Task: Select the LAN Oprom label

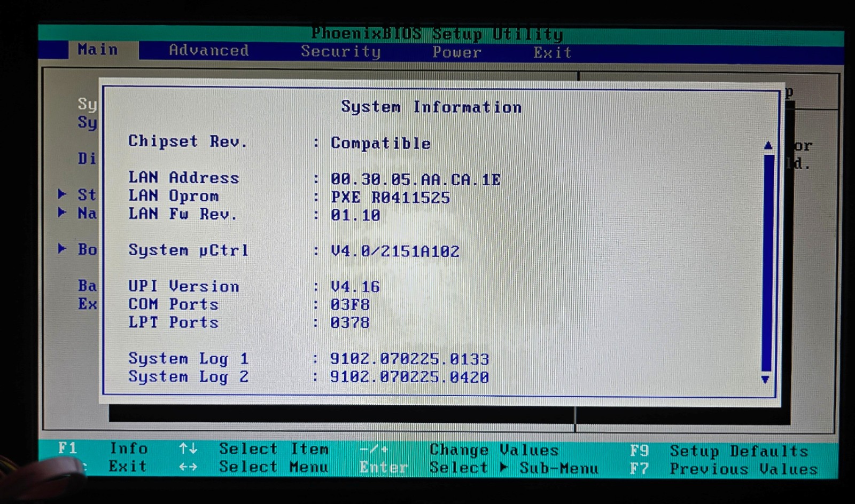Action: (x=173, y=196)
